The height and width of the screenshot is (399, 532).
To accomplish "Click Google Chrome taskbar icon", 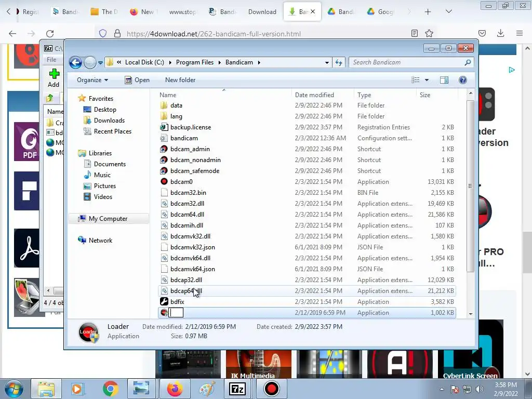I will click(110, 389).
